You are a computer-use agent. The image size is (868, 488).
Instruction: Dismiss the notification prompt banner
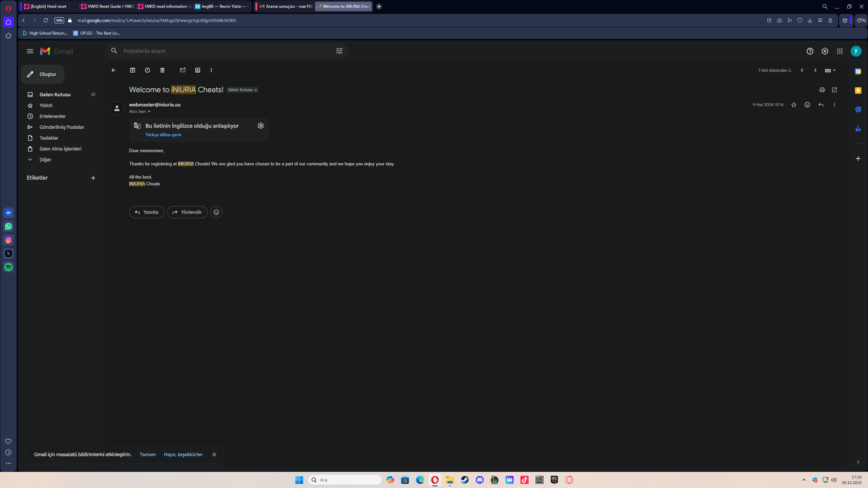click(x=214, y=454)
